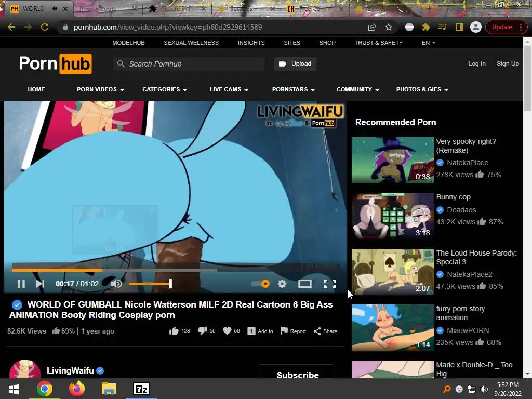This screenshot has width=532, height=399.
Task: Click the player volume slider
Action: coord(150,284)
